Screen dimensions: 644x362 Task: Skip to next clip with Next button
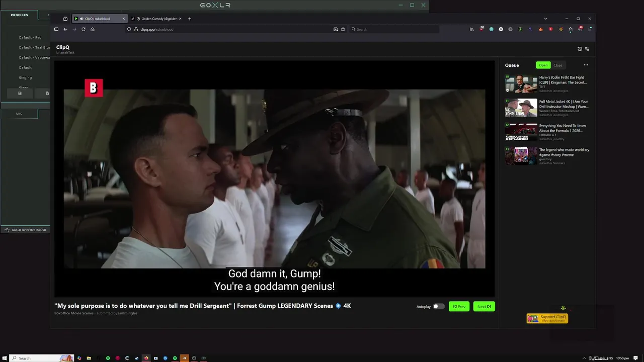point(484,306)
